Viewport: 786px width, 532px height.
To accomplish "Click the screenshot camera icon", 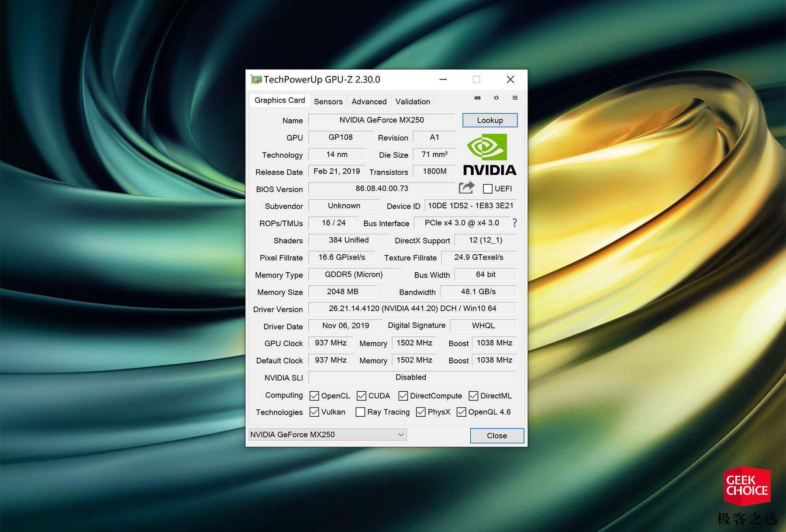I will click(477, 98).
